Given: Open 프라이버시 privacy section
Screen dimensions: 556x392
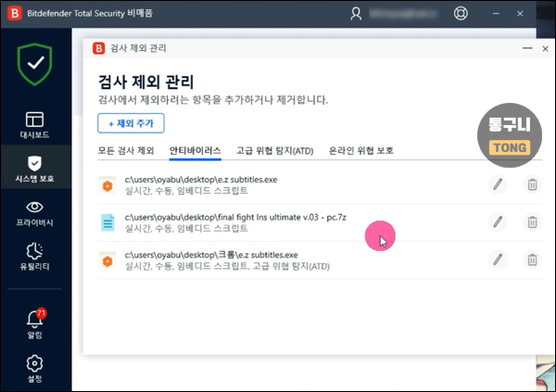Looking at the screenshot, I should [35, 213].
